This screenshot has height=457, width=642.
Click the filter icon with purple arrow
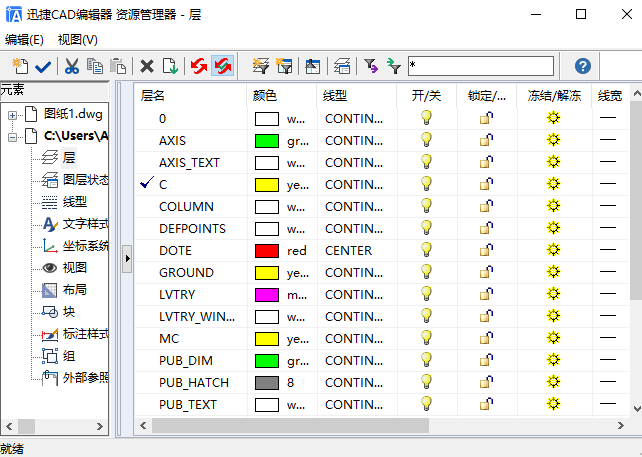pos(371,66)
